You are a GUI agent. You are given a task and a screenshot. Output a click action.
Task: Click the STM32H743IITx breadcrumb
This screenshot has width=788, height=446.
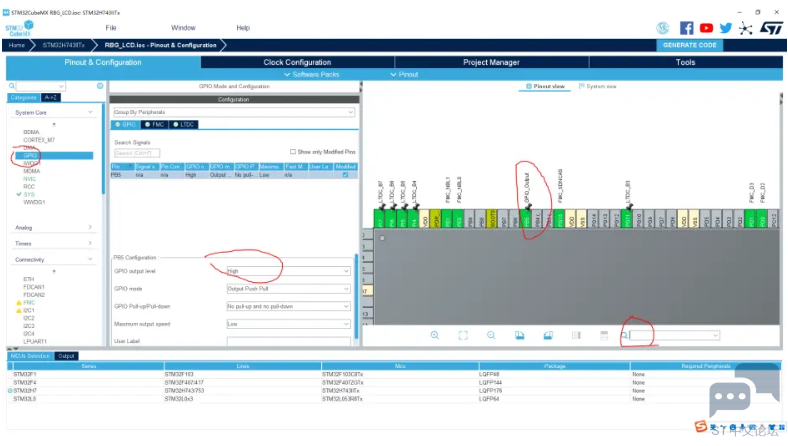[x=63, y=45]
